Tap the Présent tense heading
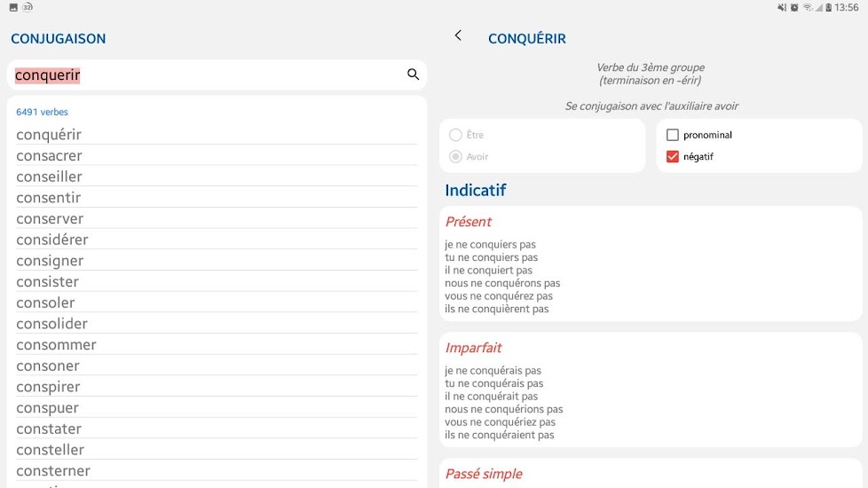The image size is (868, 488). tap(468, 222)
